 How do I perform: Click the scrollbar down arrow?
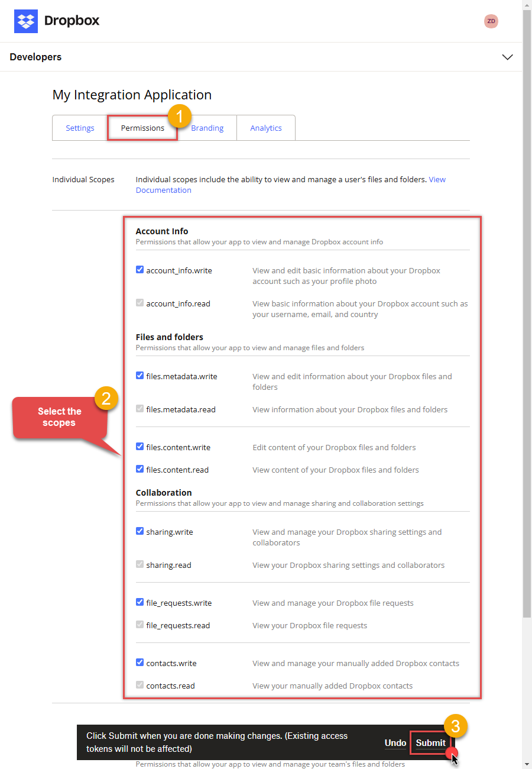(527, 764)
